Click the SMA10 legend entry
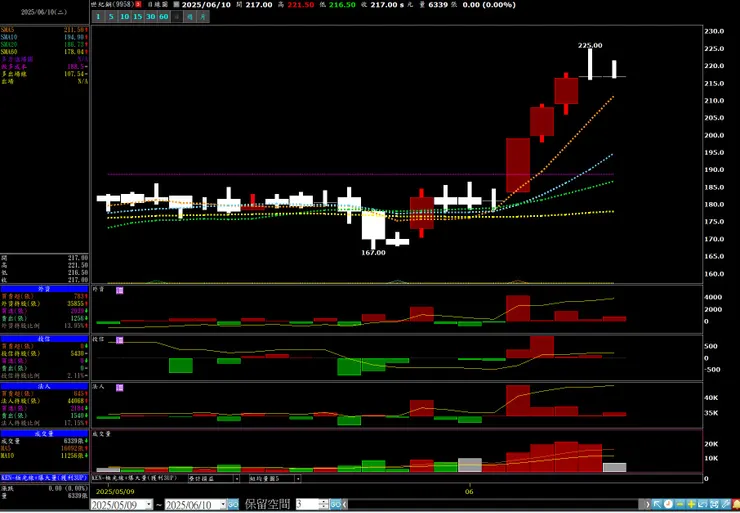The width and height of the screenshot is (740, 513). point(44,37)
